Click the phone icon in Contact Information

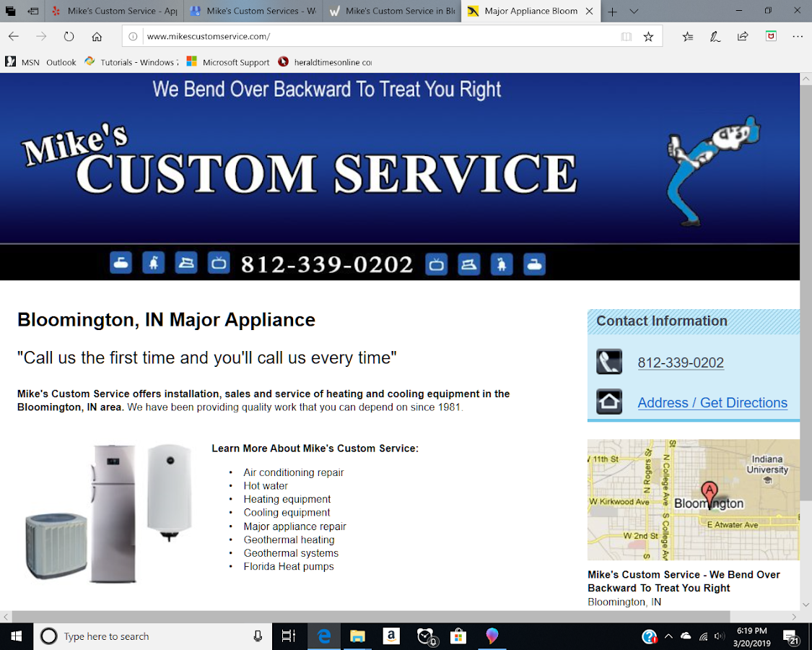pyautogui.click(x=608, y=361)
